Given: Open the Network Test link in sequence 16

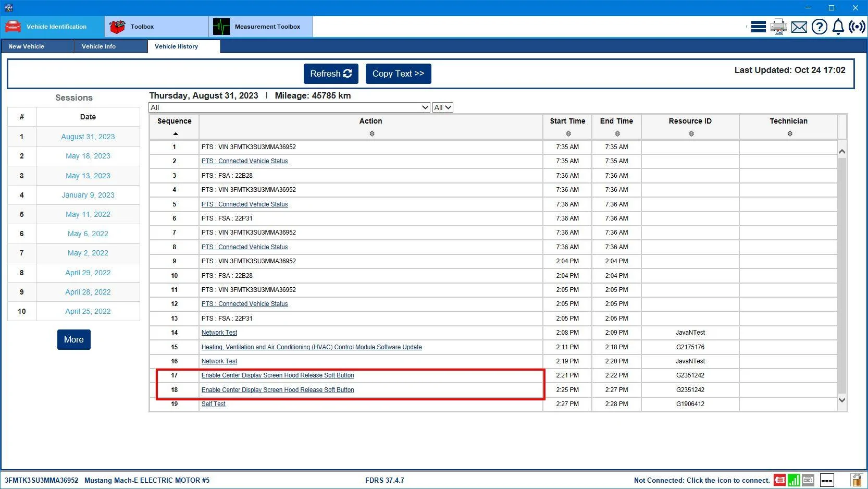Looking at the screenshot, I should tap(219, 361).
